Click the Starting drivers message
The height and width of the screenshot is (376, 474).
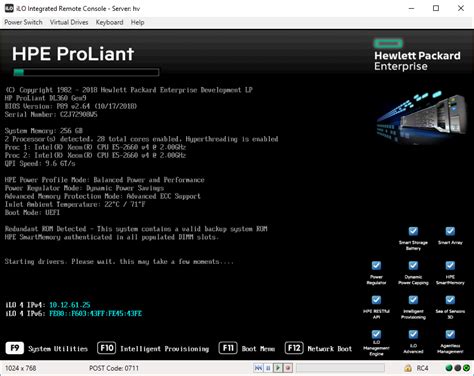(x=119, y=262)
